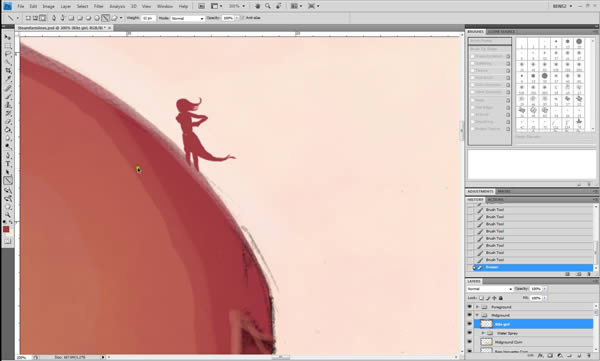Screen dimensions: 600x361
Task: Delete current state in History panel
Action: (x=589, y=274)
